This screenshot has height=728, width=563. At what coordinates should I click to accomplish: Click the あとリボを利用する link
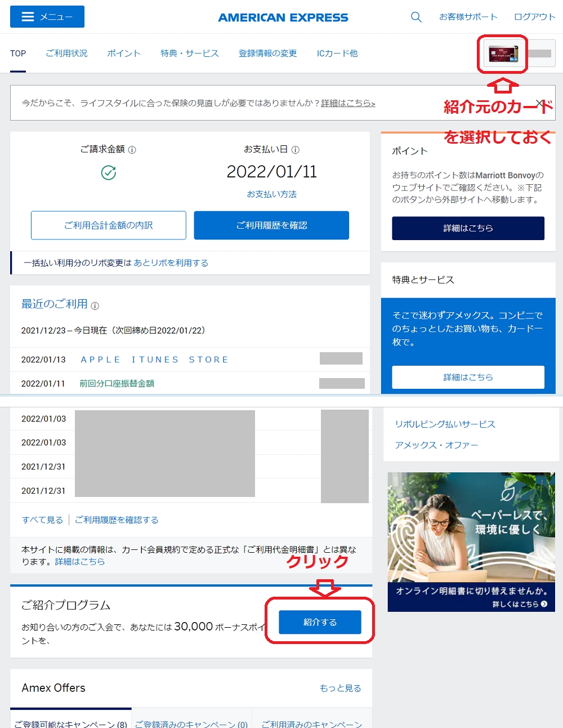pyautogui.click(x=171, y=263)
